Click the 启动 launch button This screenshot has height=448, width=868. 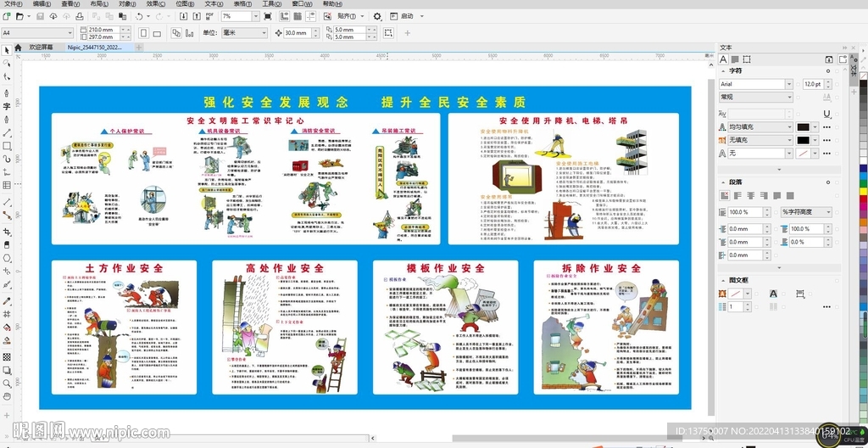click(407, 16)
